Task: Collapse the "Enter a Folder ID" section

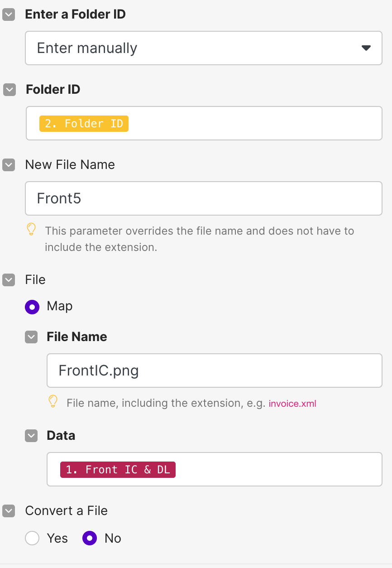Action: [9, 14]
